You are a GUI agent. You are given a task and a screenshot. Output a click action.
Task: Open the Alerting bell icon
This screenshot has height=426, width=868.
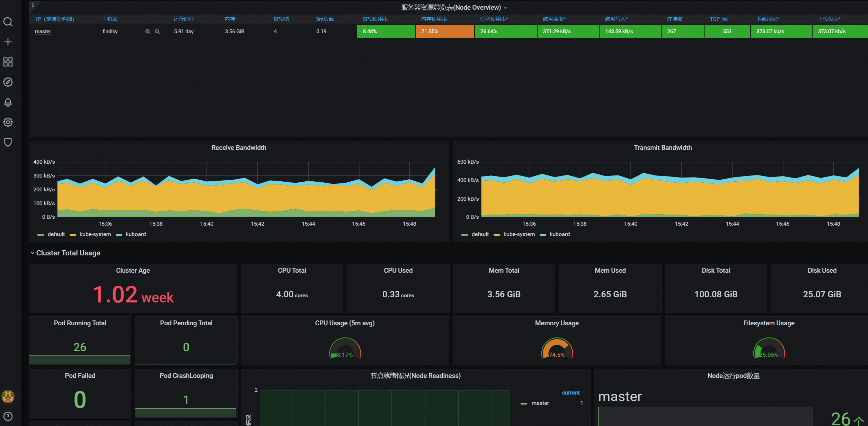coord(8,102)
